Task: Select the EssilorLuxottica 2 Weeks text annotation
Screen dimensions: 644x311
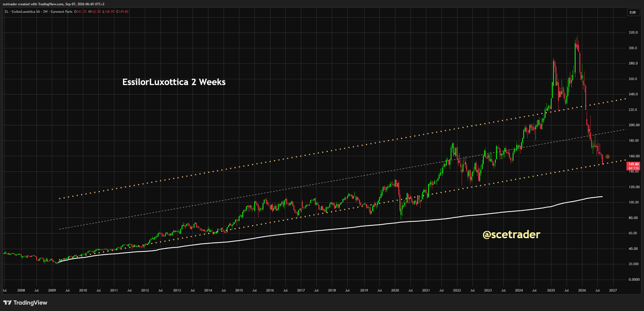Action: (174, 82)
